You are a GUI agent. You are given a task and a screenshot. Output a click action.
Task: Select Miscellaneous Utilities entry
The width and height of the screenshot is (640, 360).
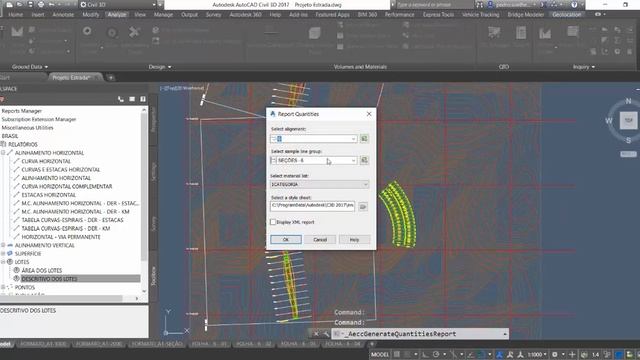click(x=27, y=128)
